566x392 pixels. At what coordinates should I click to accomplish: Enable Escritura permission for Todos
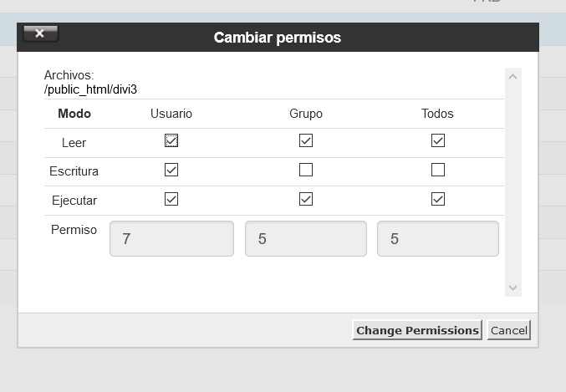(438, 170)
